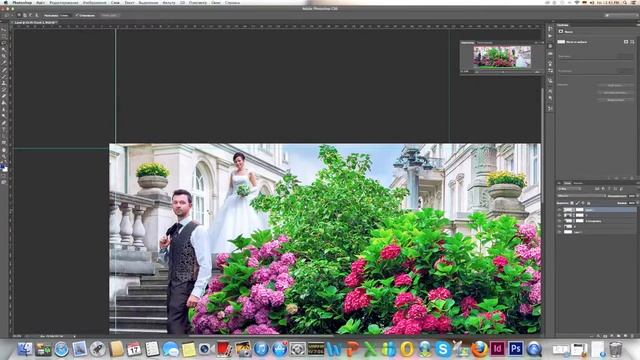Open the File menu in the menu bar
Image resolution: width=640 pixels, height=360 pixels.
coord(41,2)
